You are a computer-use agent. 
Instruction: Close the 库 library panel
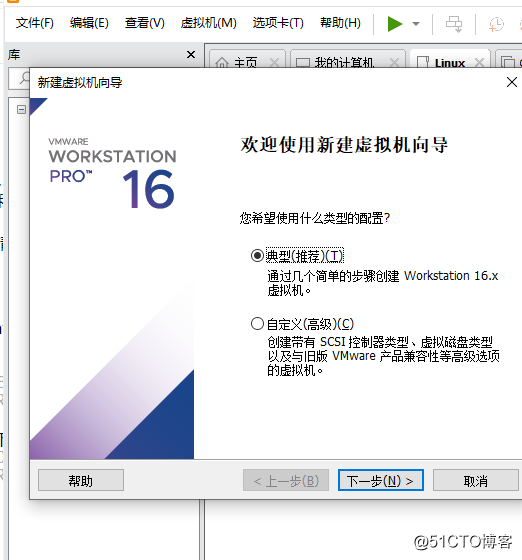191,55
